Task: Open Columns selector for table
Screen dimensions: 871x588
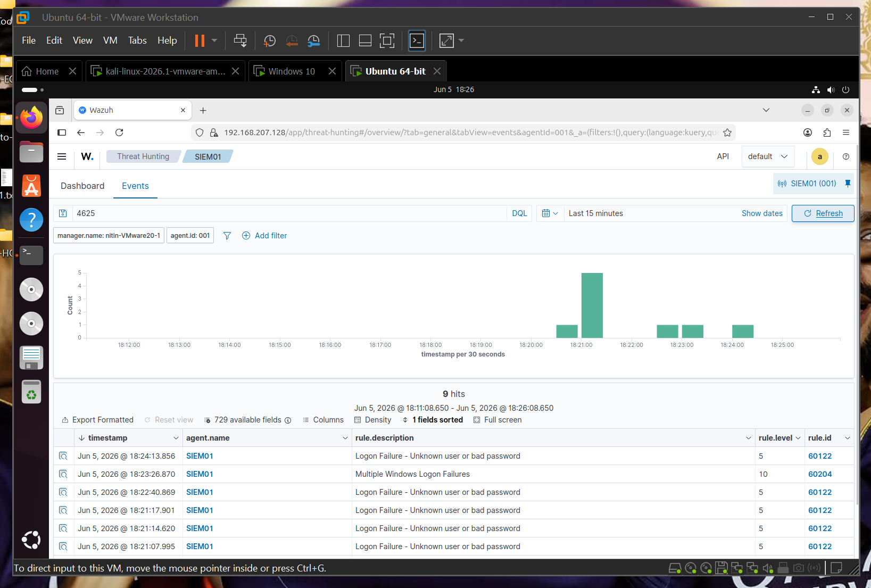Action: 323,420
